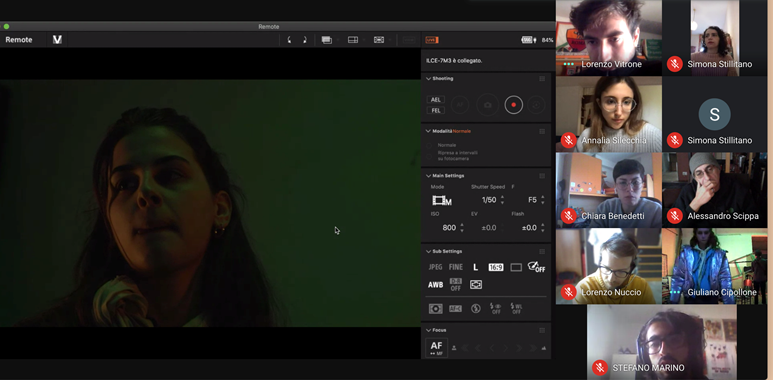
Task: Click the round AF button in Shooting
Action: tap(459, 105)
